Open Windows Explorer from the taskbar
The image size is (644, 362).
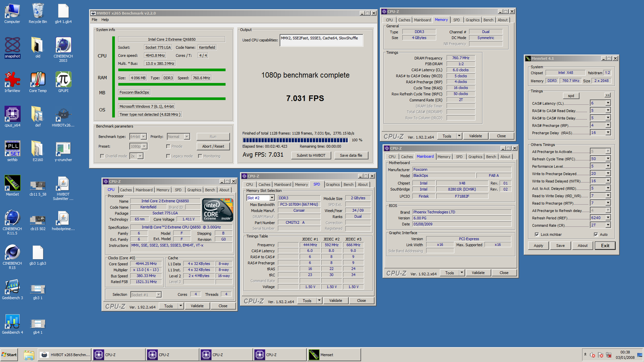point(29,355)
